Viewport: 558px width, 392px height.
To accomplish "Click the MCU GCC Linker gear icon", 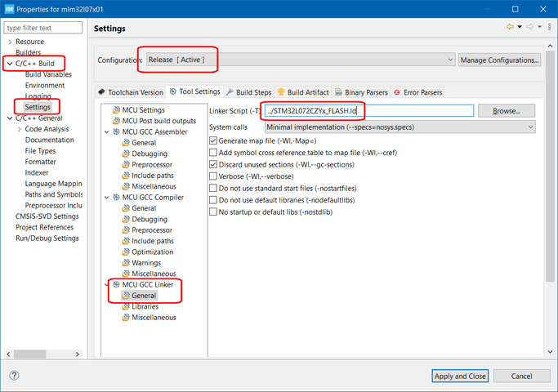I will point(116,284).
